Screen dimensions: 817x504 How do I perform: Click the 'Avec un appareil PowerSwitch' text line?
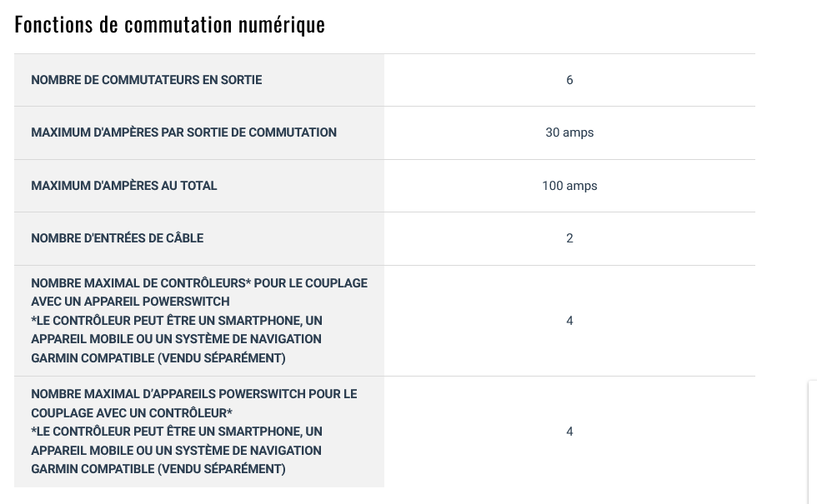[130, 302]
